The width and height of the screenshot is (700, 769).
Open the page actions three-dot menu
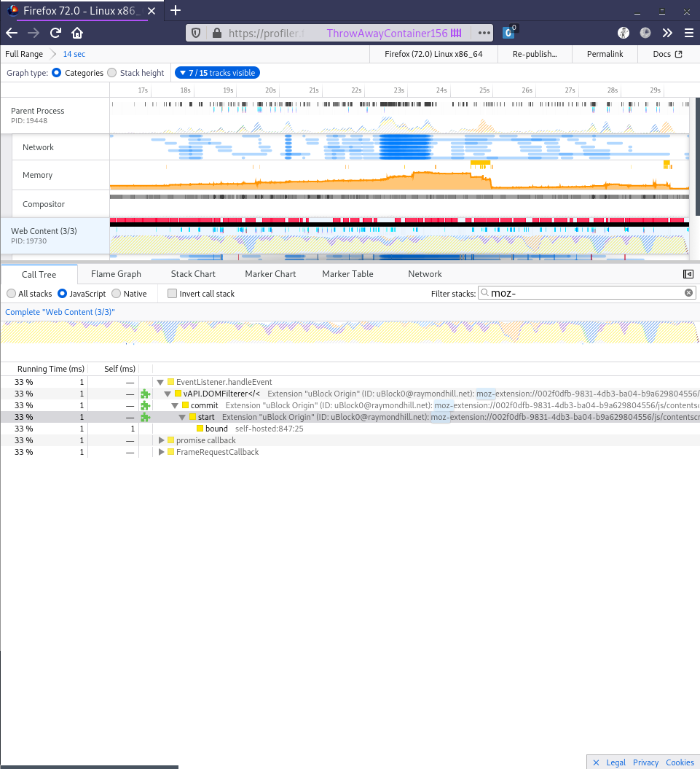pos(484,33)
